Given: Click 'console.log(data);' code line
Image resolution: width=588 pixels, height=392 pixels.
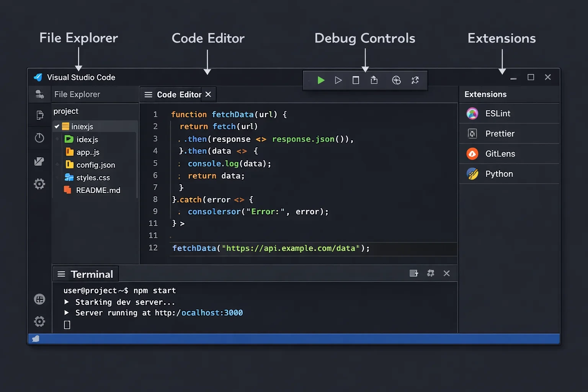Looking at the screenshot, I should click(229, 163).
